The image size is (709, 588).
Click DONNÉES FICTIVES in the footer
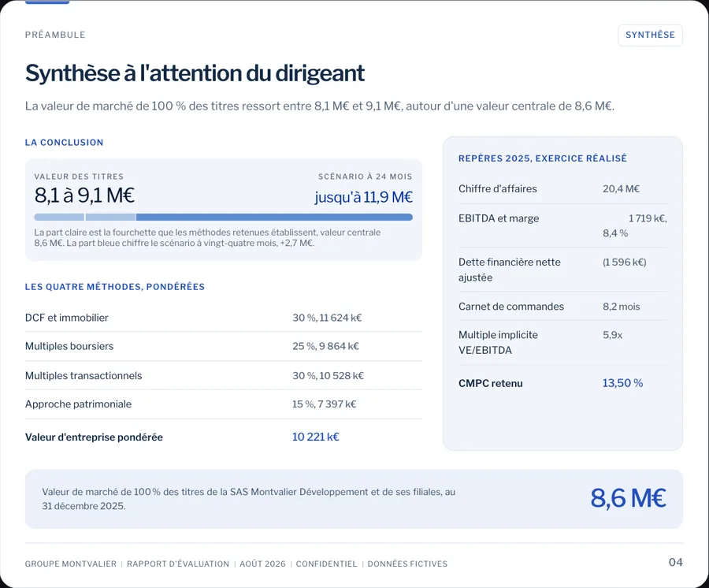click(x=407, y=564)
